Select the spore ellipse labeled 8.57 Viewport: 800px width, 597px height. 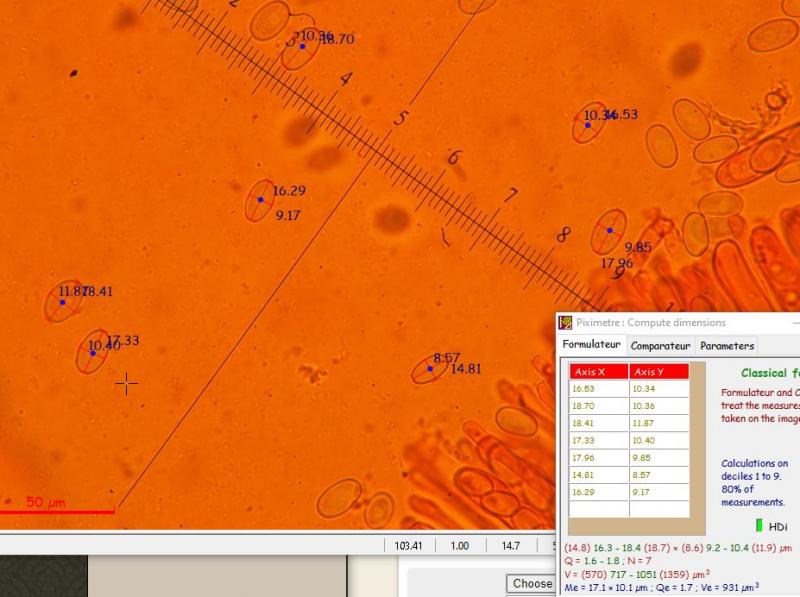pos(430,369)
